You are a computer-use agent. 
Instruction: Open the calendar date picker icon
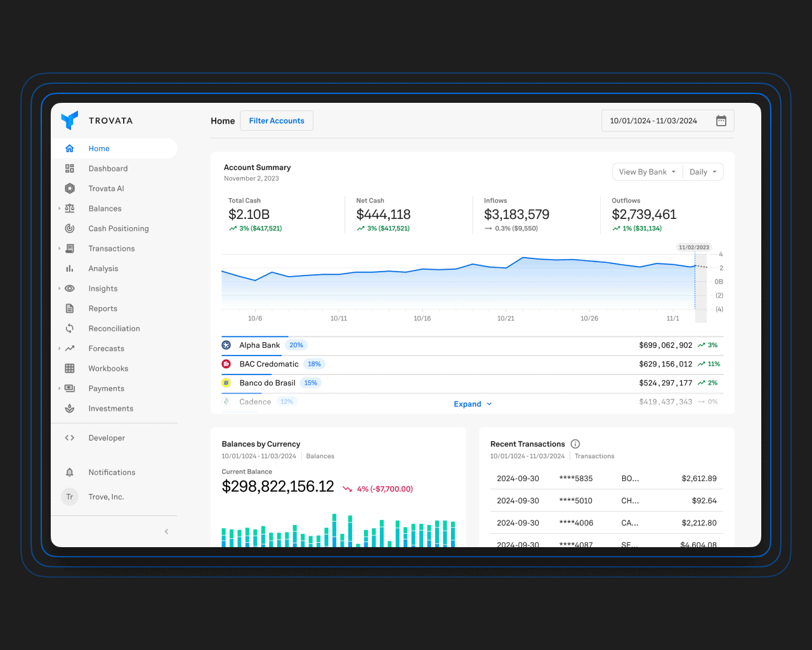pos(721,121)
